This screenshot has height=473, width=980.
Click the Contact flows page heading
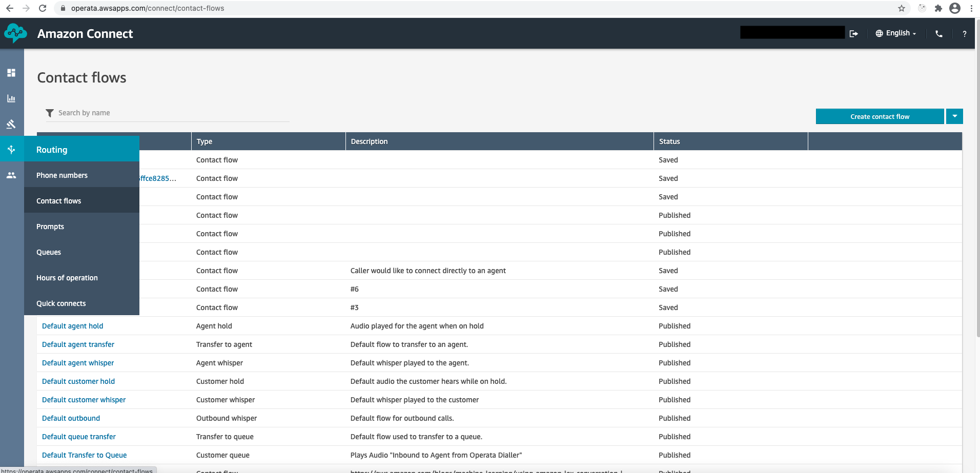click(81, 77)
